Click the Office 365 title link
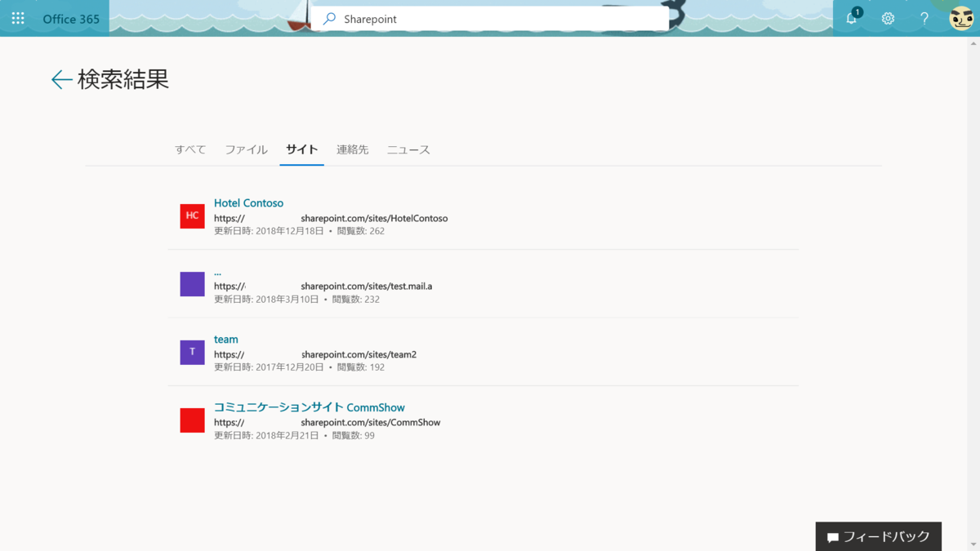 [x=71, y=19]
